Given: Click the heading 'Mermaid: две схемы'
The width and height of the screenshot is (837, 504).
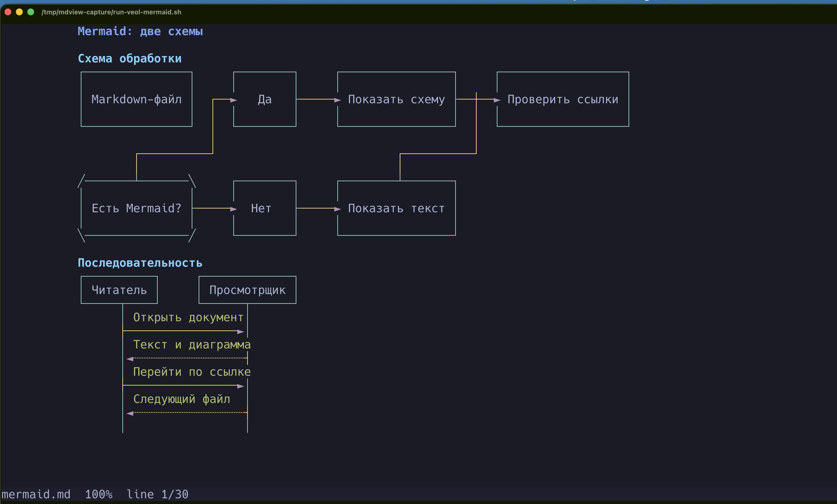Looking at the screenshot, I should [140, 31].
